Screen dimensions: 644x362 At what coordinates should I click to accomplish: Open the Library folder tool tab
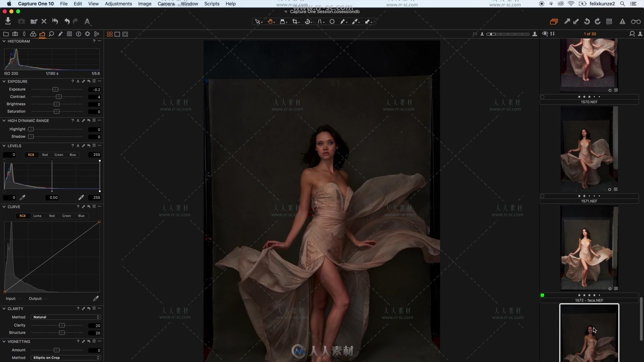coord(6,34)
